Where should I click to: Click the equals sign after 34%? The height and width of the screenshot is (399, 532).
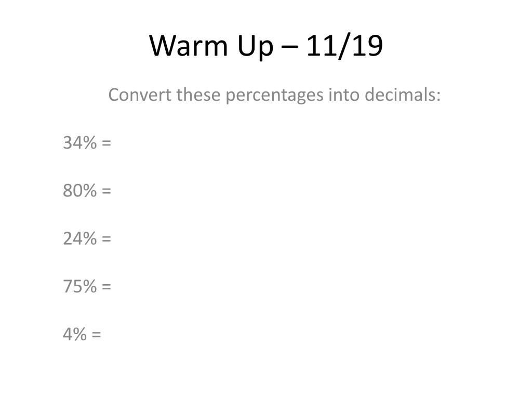coord(107,143)
